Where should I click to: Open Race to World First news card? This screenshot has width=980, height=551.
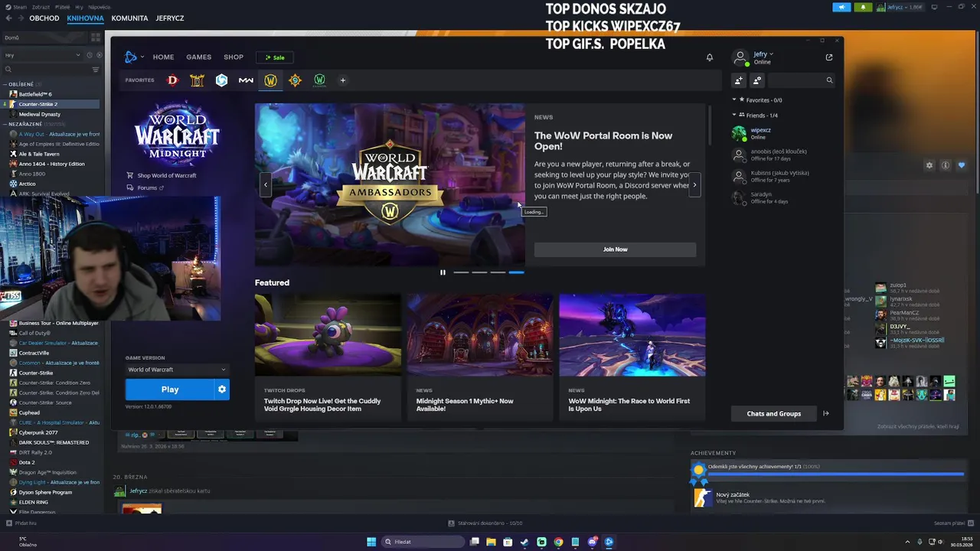point(632,357)
